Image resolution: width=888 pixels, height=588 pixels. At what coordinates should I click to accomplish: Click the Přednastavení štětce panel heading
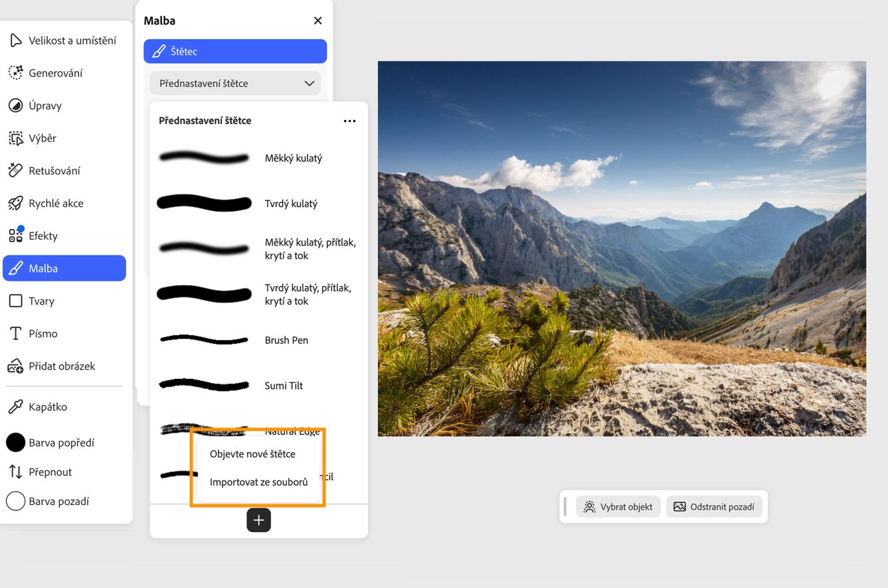coord(205,121)
